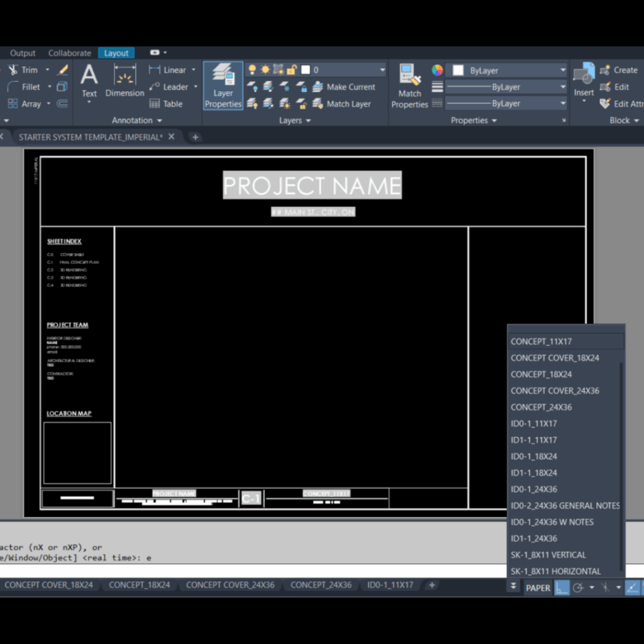Viewport: 644px width, 644px height.
Task: Insert a Table from Annotation panel
Action: [x=166, y=104]
